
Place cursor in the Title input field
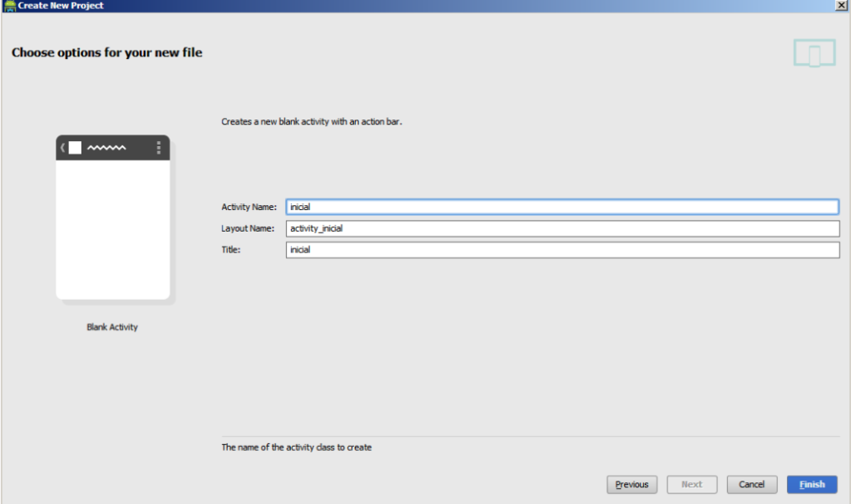(x=562, y=250)
